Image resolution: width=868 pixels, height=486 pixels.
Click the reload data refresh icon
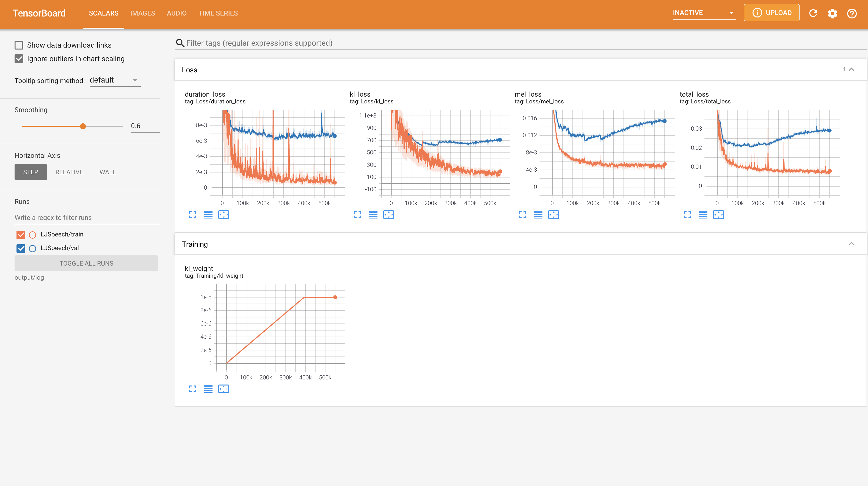[x=813, y=13]
